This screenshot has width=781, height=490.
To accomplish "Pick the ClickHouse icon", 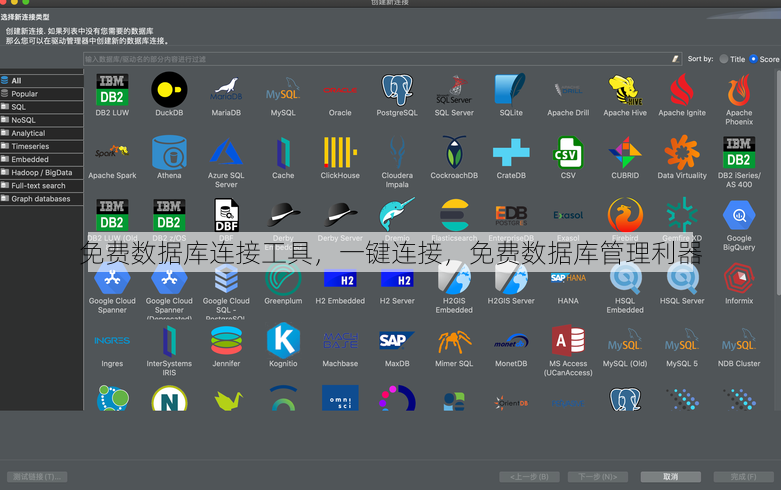I will (x=340, y=152).
